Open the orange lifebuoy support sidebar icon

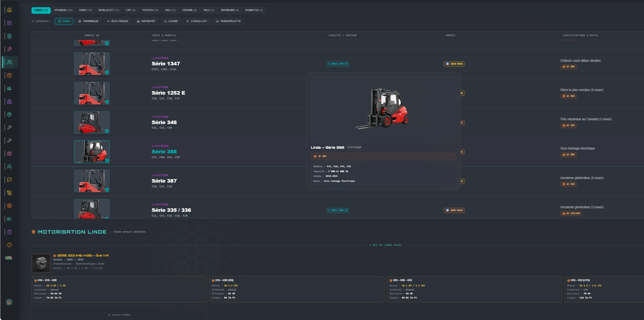coord(9,206)
